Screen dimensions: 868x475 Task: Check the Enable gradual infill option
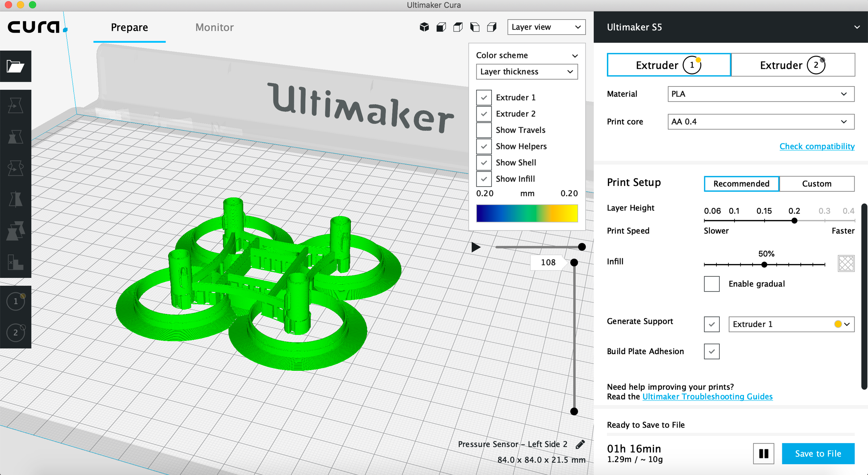tap(711, 284)
